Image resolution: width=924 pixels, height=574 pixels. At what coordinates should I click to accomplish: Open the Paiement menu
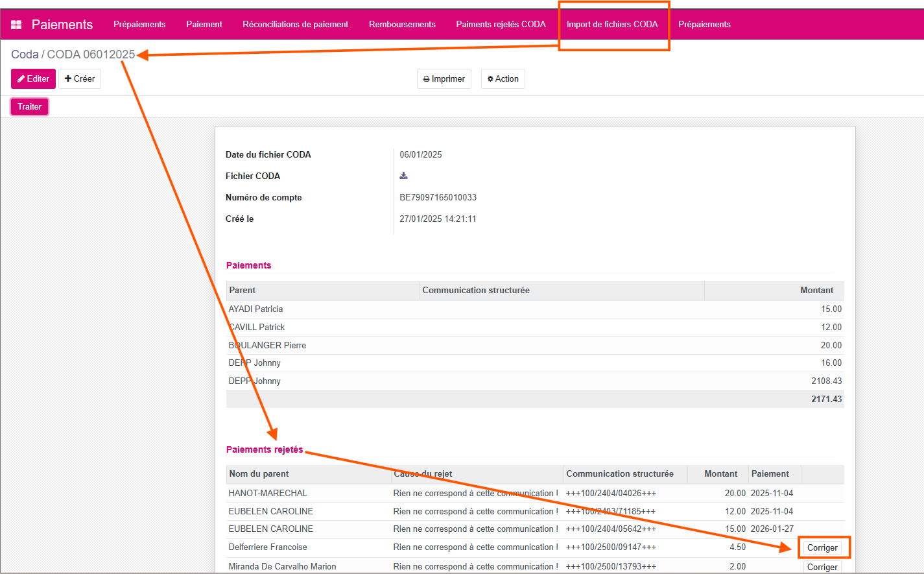click(x=204, y=25)
